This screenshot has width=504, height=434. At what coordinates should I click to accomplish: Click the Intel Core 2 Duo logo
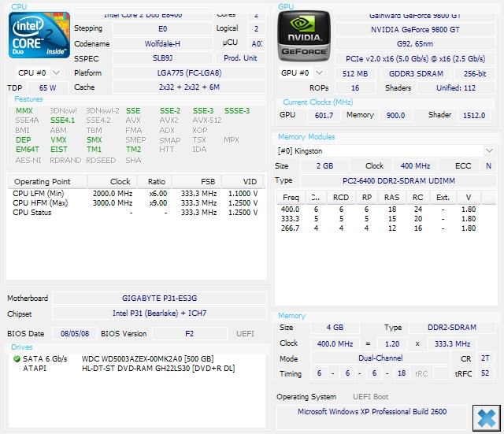tap(39, 35)
